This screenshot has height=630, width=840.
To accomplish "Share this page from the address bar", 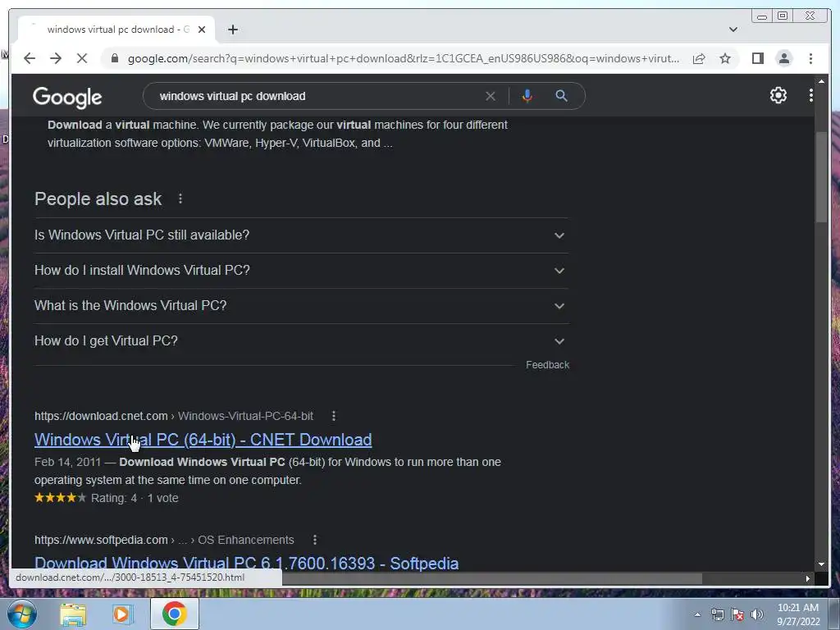I will (699, 58).
